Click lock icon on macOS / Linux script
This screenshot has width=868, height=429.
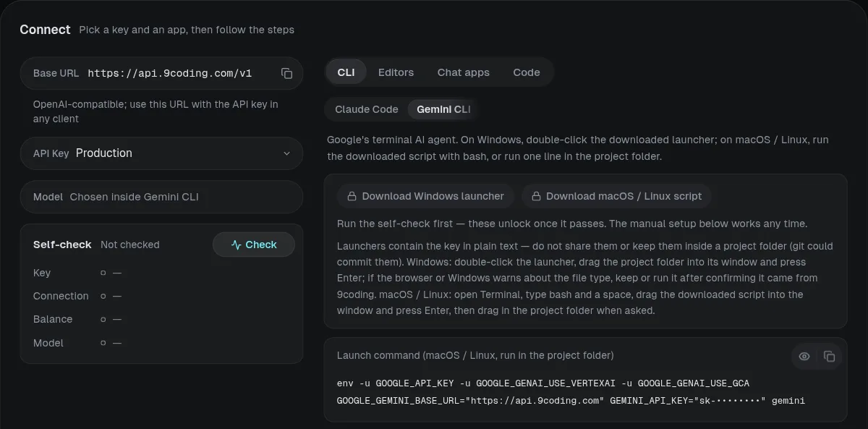[536, 196]
